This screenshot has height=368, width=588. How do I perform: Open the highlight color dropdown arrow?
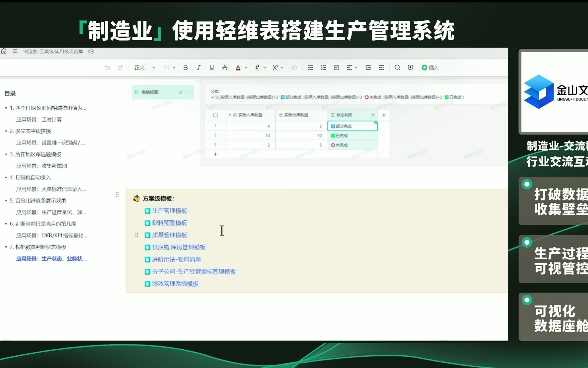(265, 68)
